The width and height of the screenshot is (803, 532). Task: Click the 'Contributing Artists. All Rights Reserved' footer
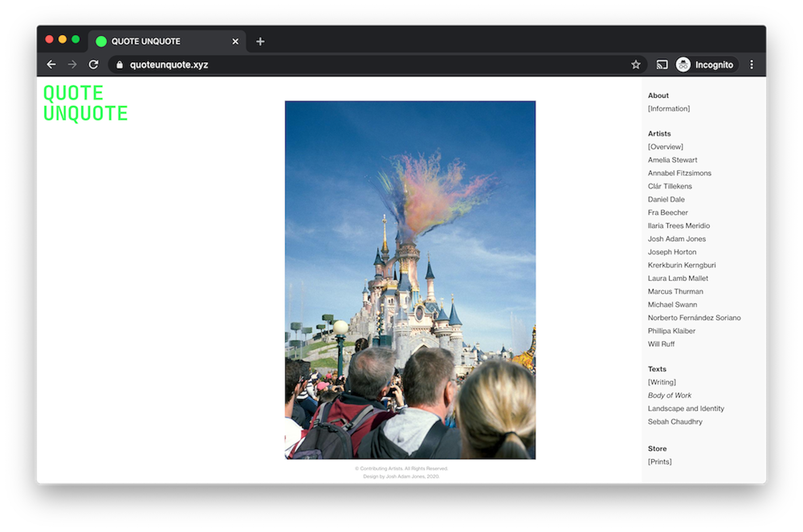click(x=401, y=469)
